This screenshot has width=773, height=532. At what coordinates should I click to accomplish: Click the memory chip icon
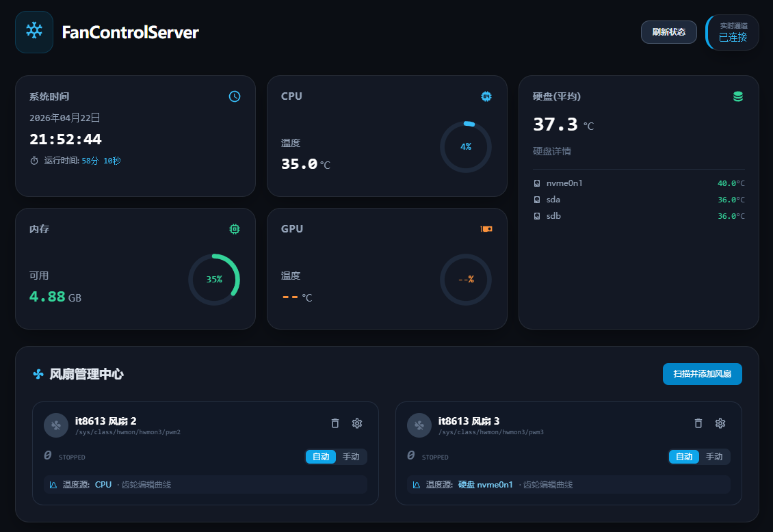pos(235,229)
